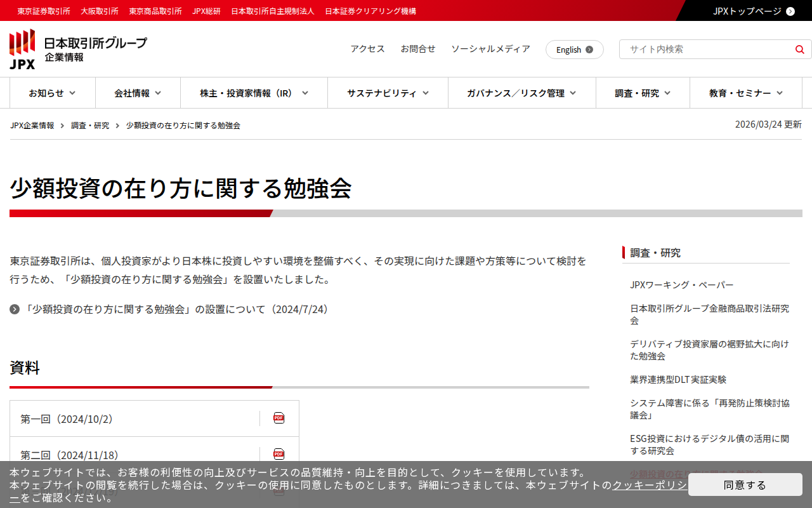Expand the 会社情報 dropdown

138,93
